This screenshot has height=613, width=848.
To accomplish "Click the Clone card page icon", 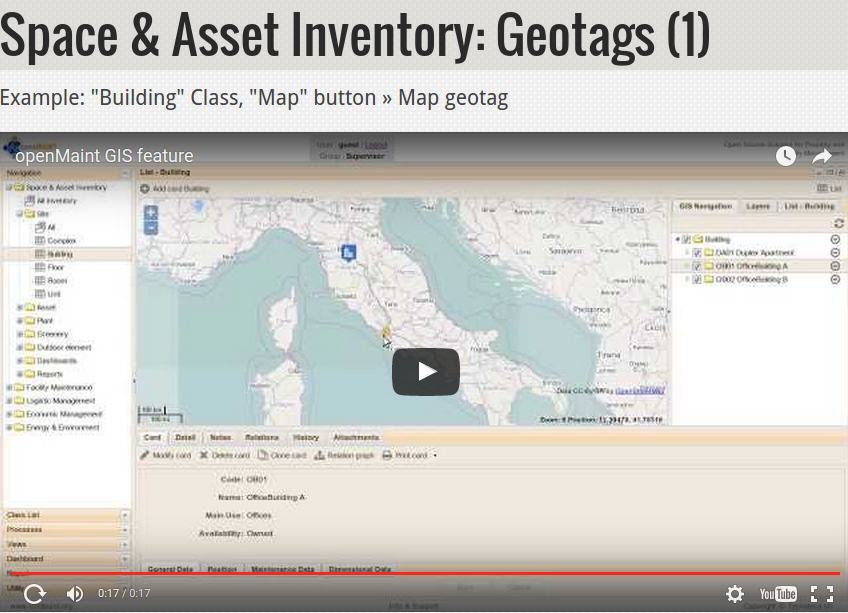I will (x=263, y=455).
